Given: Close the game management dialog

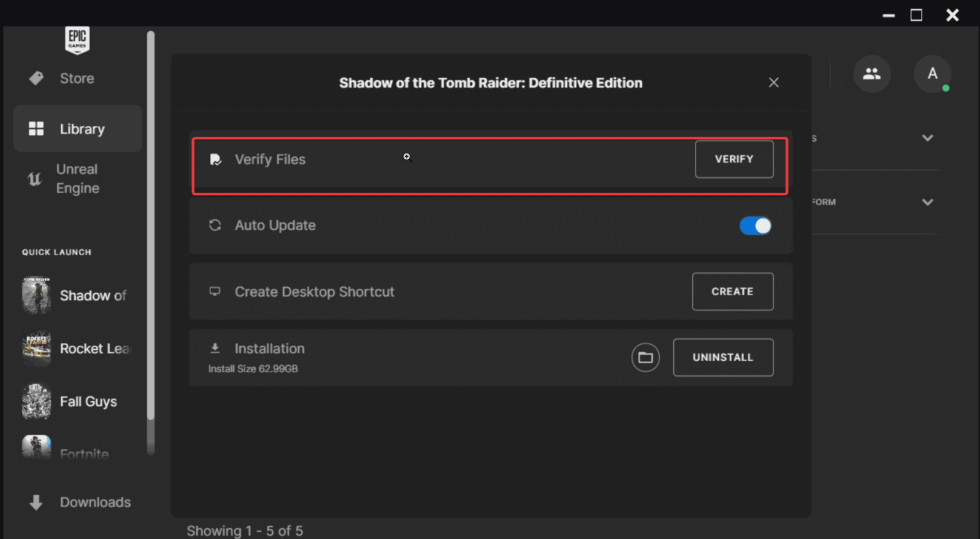Looking at the screenshot, I should (x=774, y=82).
